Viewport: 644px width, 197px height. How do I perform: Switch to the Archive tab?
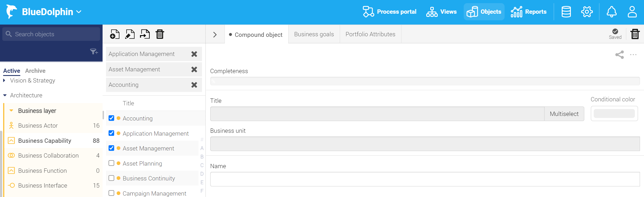[x=35, y=71]
